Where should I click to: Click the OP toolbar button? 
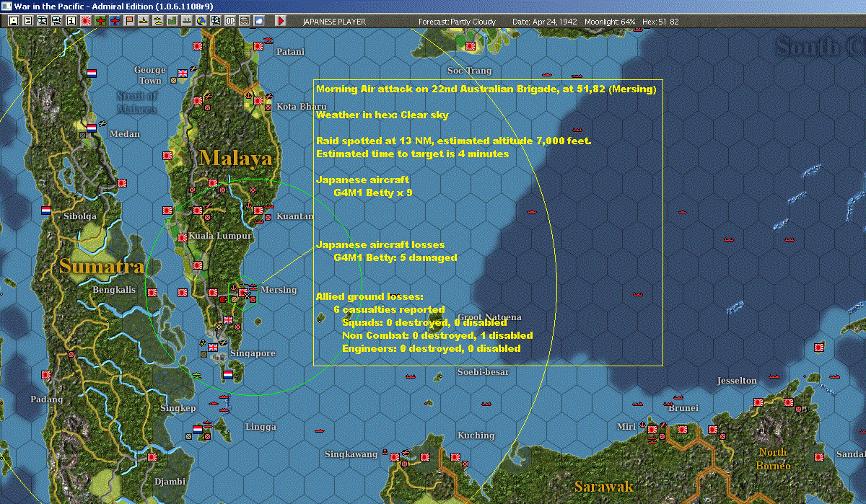229,21
